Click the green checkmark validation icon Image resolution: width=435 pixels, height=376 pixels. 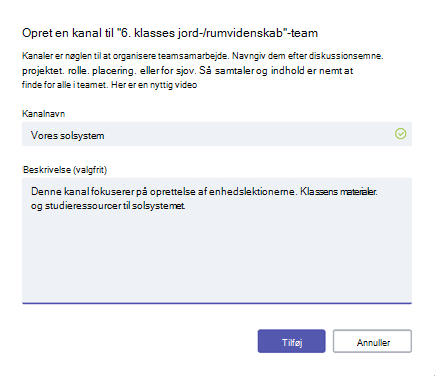(x=400, y=134)
